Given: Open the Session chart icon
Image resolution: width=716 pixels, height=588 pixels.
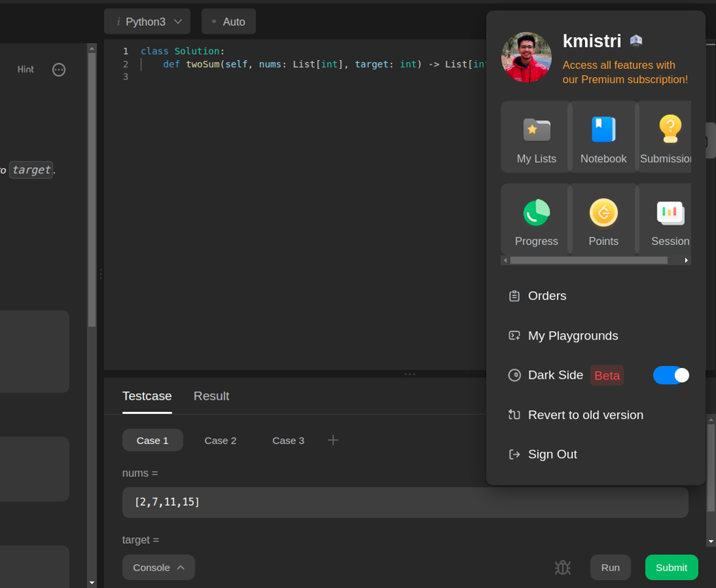Looking at the screenshot, I should [x=670, y=213].
